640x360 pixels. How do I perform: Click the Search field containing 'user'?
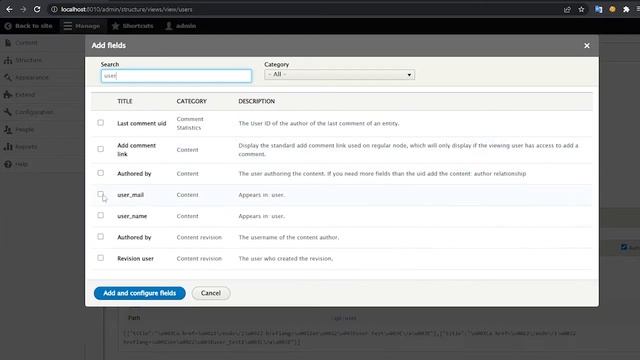click(176, 76)
